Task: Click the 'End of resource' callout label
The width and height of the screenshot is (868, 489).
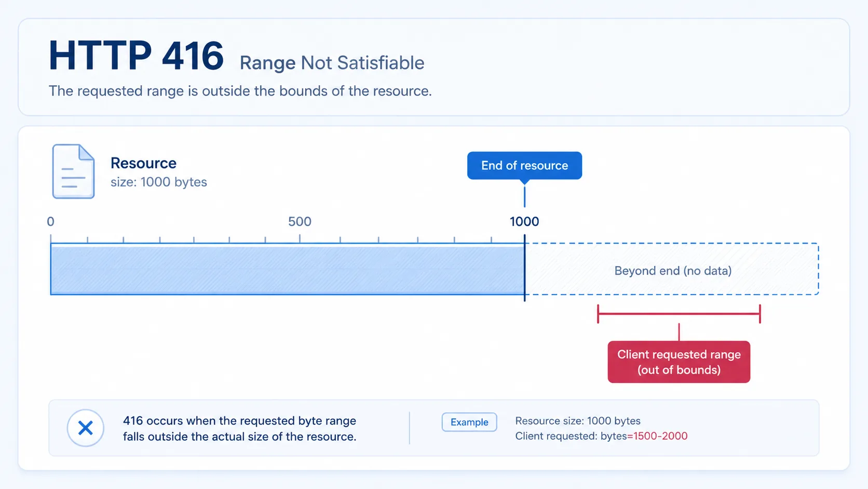Action: [524, 166]
